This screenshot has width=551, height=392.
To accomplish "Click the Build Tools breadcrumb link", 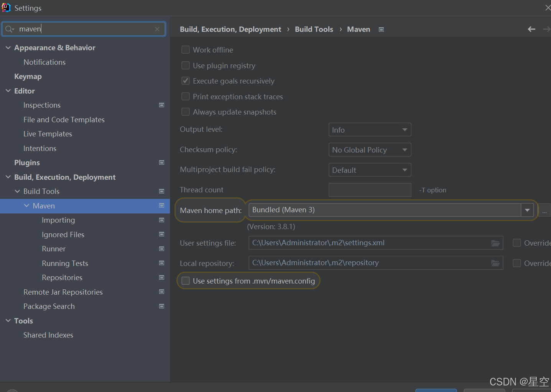I will pos(314,30).
